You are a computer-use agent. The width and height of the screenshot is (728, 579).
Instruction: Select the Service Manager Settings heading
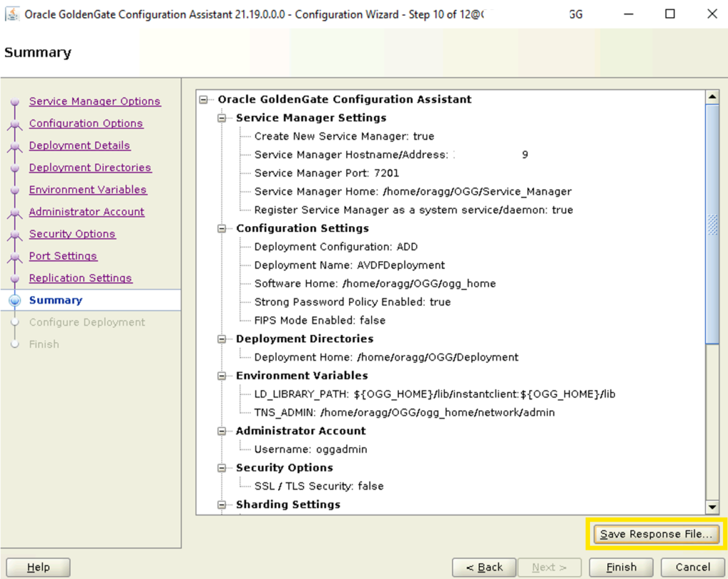[x=311, y=118]
